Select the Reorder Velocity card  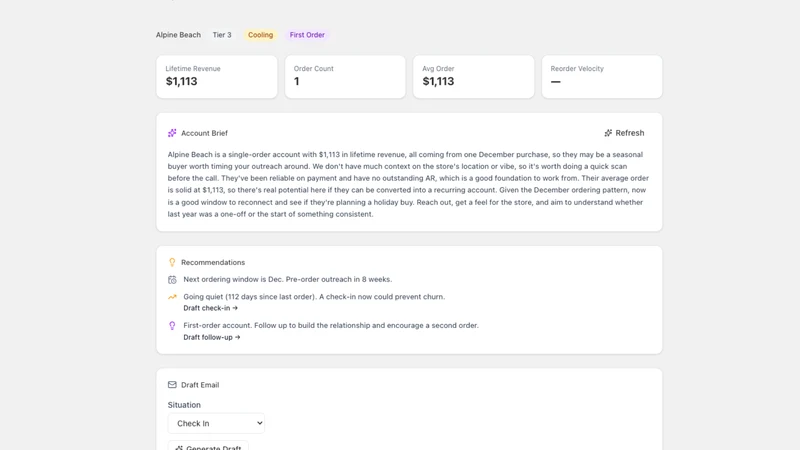[602, 77]
